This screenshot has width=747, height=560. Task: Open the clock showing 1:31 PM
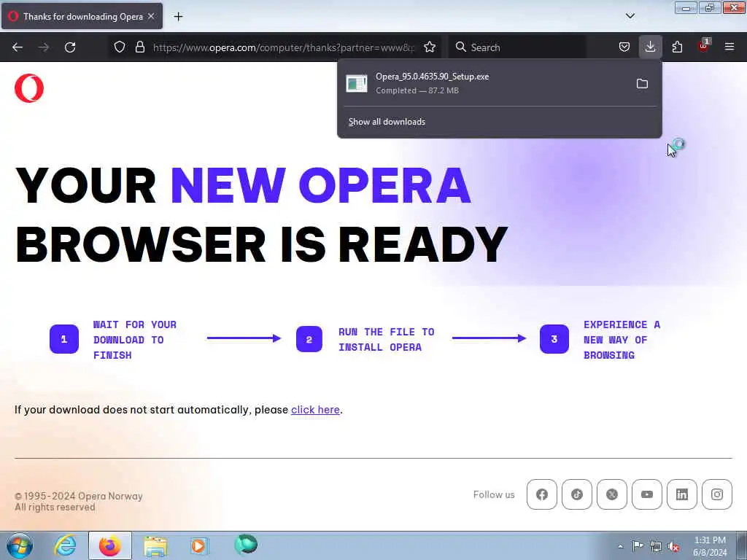pos(710,546)
